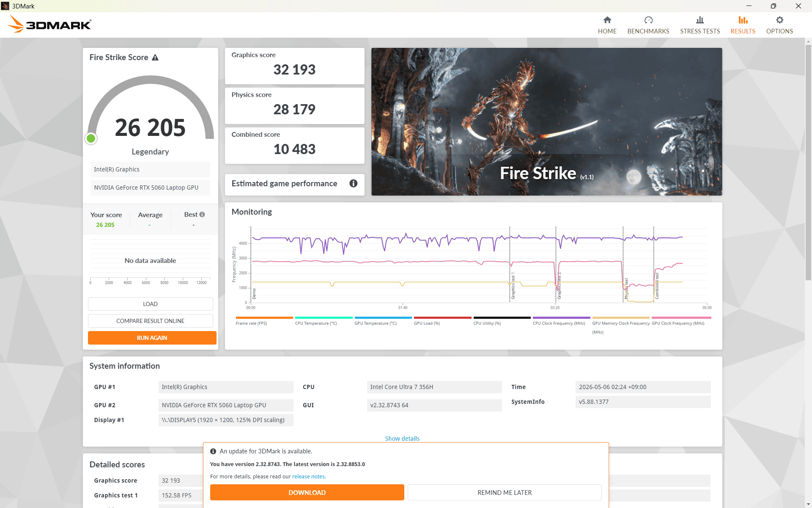Viewport: 812px width, 508px height.
Task: Toggle CPU Utility (%) legend swatch
Action: coord(502,317)
